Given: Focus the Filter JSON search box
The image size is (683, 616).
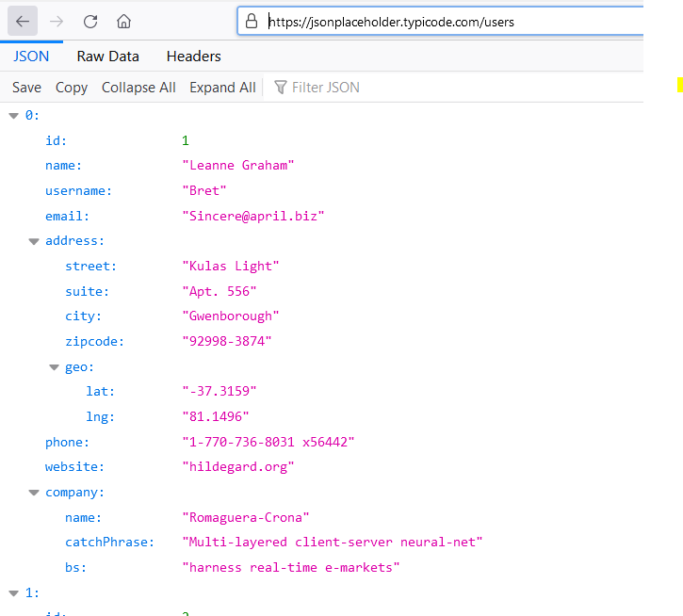Looking at the screenshot, I should pyautogui.click(x=453, y=88).
